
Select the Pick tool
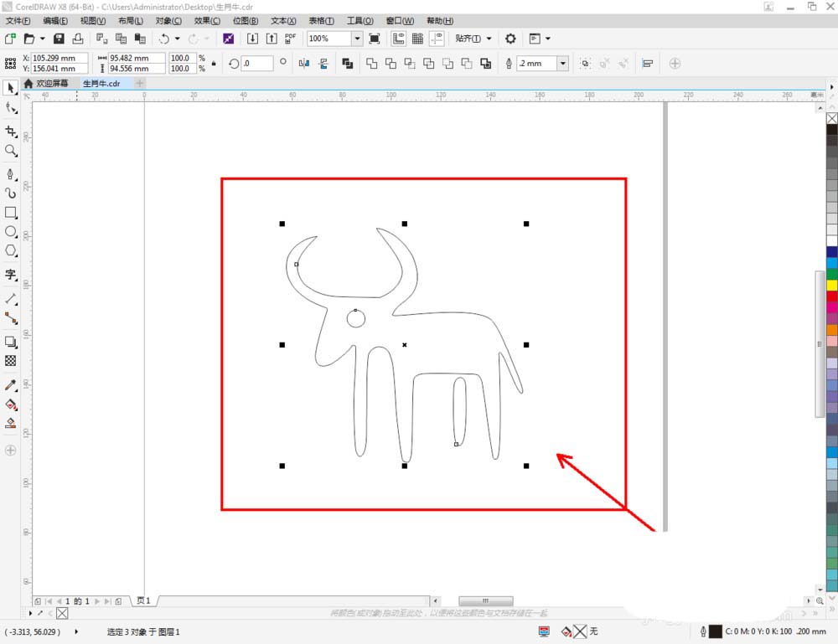click(x=11, y=88)
